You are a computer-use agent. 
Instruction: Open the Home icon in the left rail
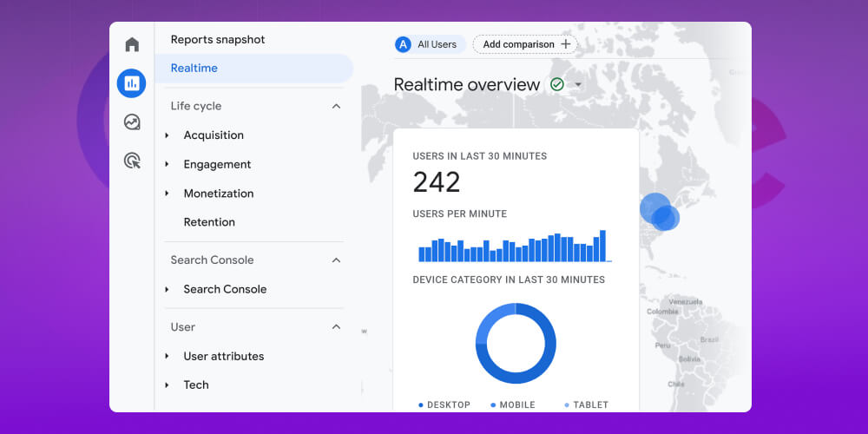coord(132,44)
